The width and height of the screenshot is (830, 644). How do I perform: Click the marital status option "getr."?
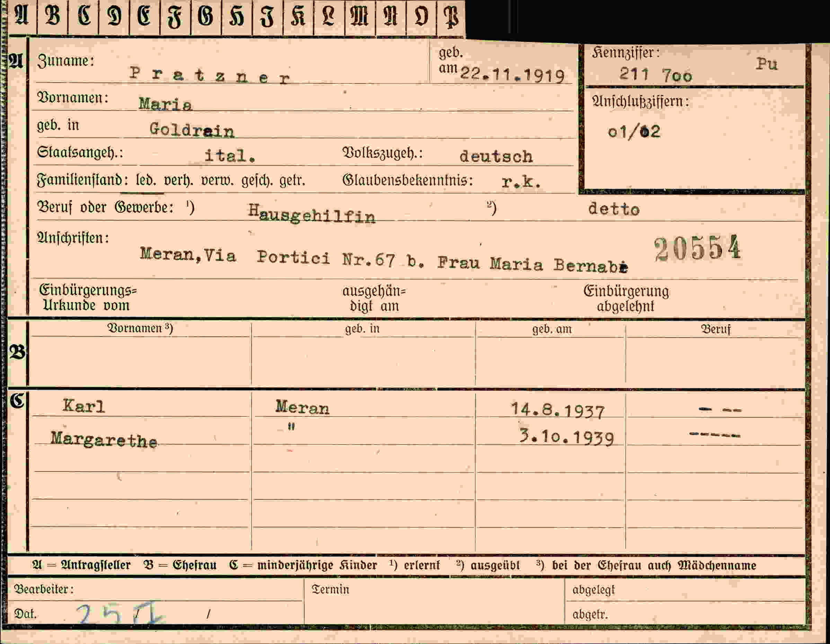(292, 180)
